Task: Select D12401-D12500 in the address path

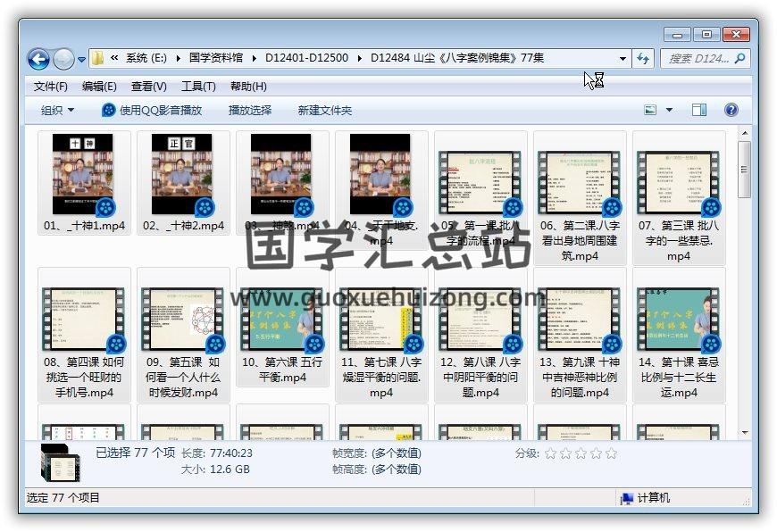Action: pos(306,58)
